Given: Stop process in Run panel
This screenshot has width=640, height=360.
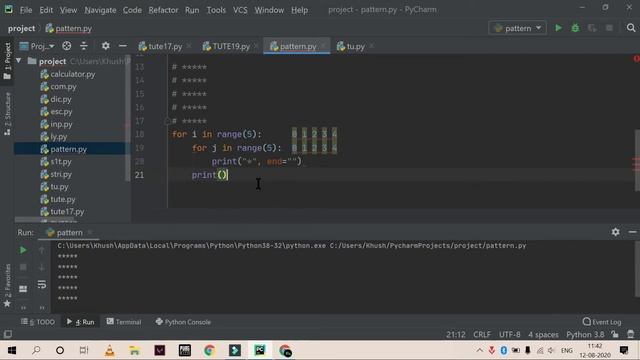Looking at the screenshot, I should [x=23, y=267].
